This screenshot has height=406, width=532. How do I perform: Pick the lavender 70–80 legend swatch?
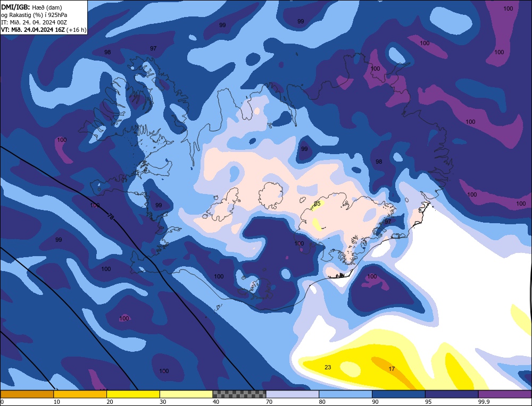point(293,394)
